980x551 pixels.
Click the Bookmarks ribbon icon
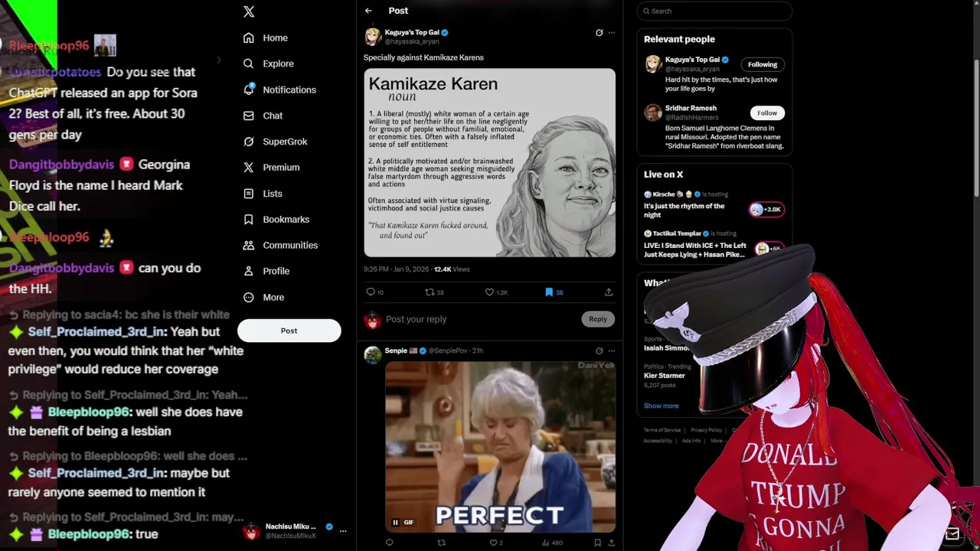(x=248, y=220)
